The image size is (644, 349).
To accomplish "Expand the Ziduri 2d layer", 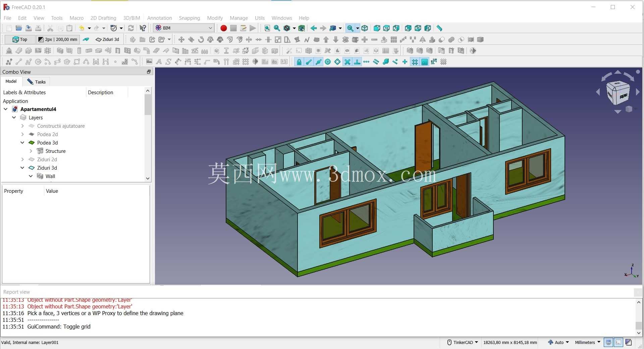I will click(x=22, y=160).
